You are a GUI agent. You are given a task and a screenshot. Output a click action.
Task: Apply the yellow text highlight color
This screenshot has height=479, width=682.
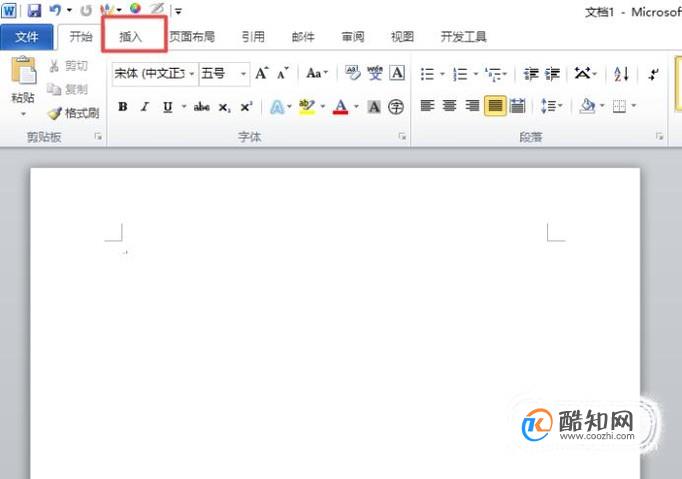(x=307, y=107)
